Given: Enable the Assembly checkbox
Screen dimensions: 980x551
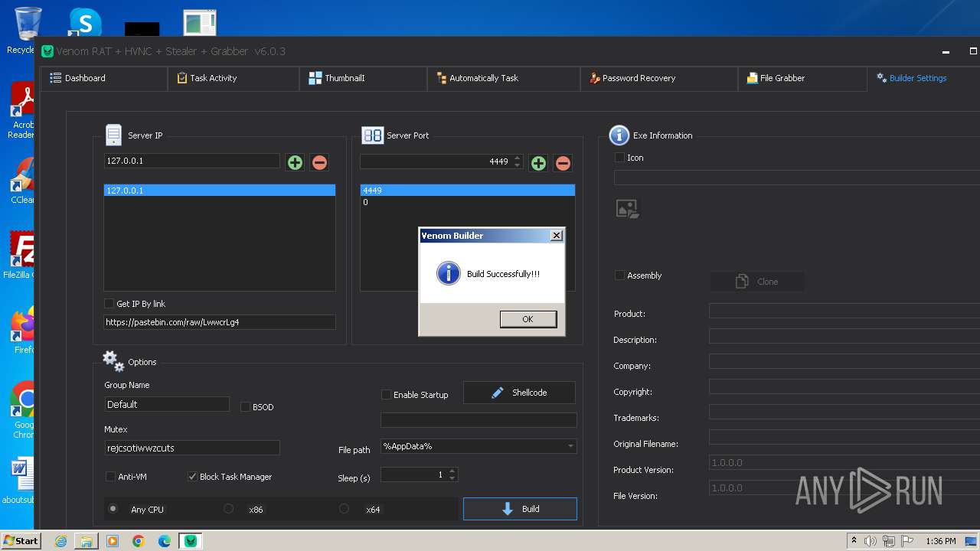Looking at the screenshot, I should (x=619, y=275).
